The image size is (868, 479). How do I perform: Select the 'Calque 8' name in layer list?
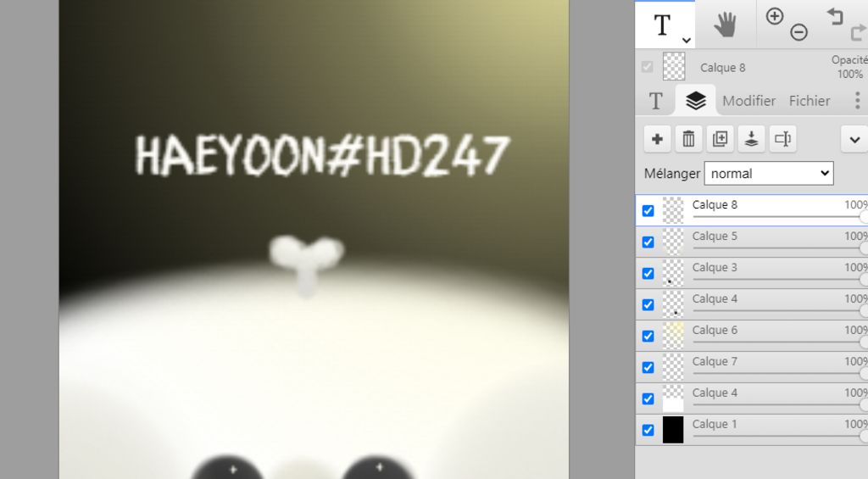point(715,204)
